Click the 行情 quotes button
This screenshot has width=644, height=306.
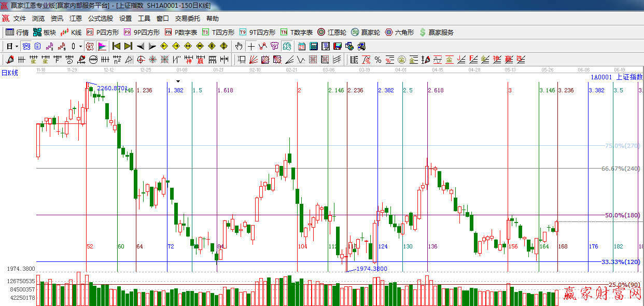click(x=18, y=32)
